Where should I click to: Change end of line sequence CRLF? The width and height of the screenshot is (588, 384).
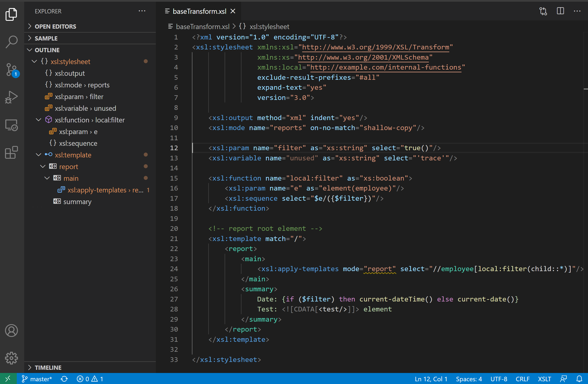pyautogui.click(x=523, y=379)
